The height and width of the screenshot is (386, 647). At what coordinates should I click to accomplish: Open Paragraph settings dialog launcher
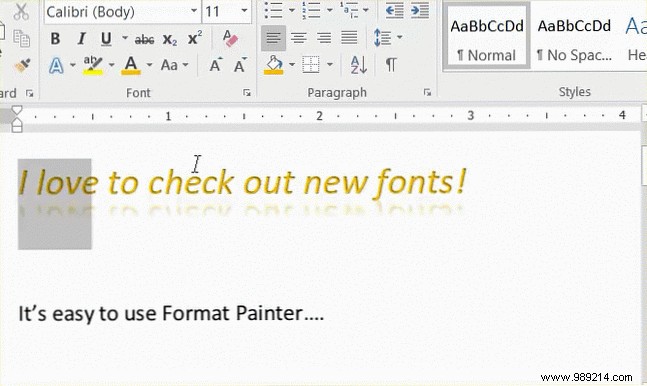427,93
